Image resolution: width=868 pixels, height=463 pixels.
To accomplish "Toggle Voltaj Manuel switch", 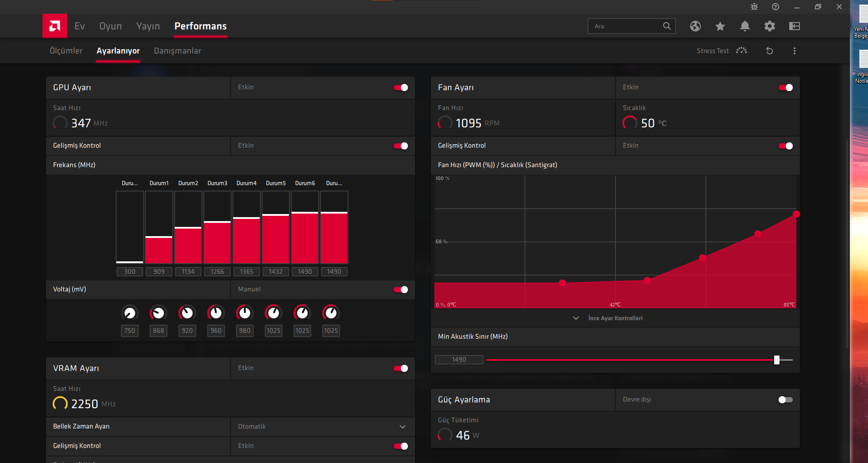I will pyautogui.click(x=401, y=290).
